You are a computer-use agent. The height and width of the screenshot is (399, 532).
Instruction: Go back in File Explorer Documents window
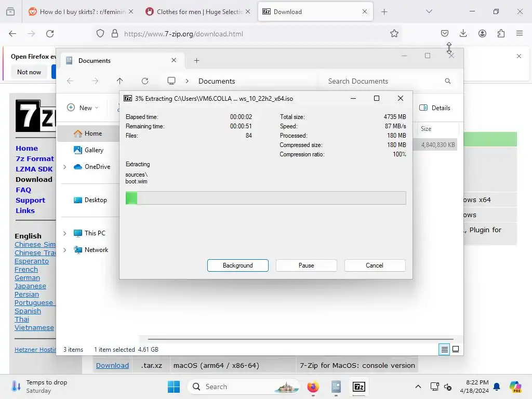point(70,81)
